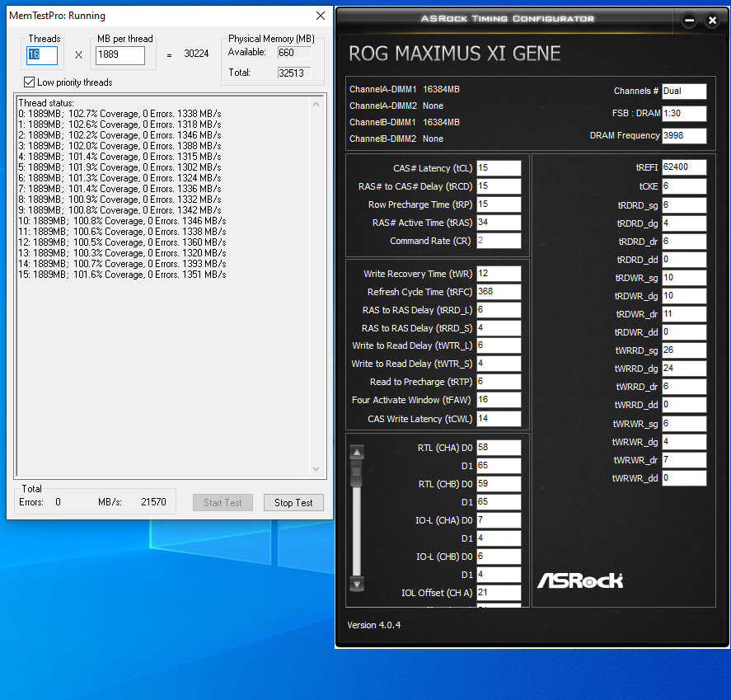Click the Threads input field

(x=42, y=55)
